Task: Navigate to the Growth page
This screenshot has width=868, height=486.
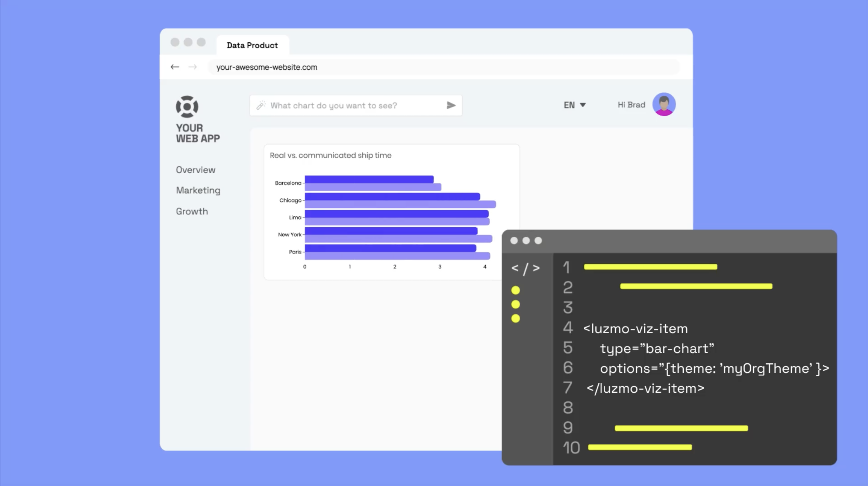Action: point(192,211)
